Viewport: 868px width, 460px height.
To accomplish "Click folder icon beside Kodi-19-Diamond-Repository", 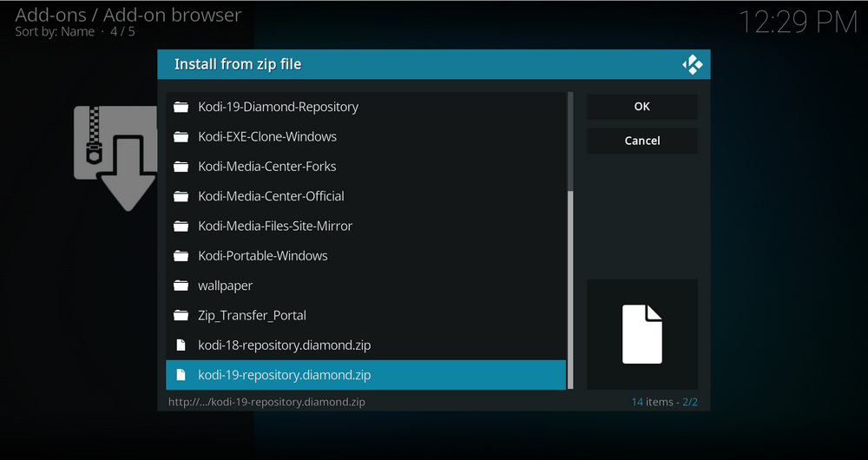I will (181, 107).
